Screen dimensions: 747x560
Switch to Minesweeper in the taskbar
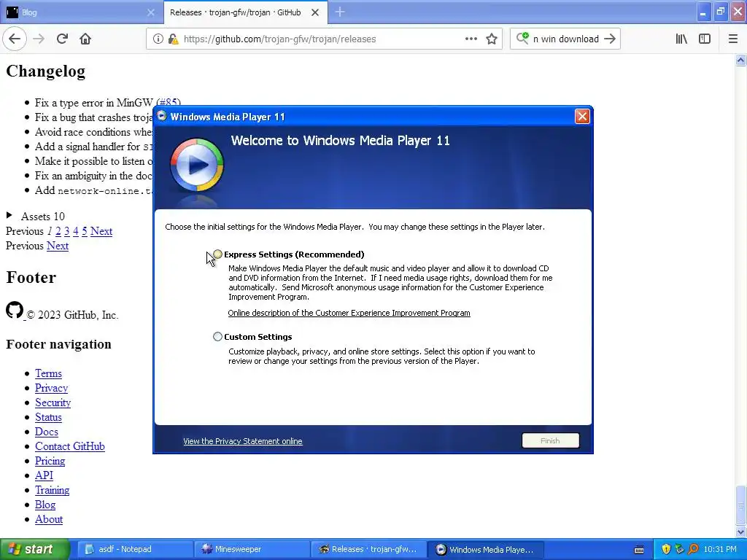point(252,549)
